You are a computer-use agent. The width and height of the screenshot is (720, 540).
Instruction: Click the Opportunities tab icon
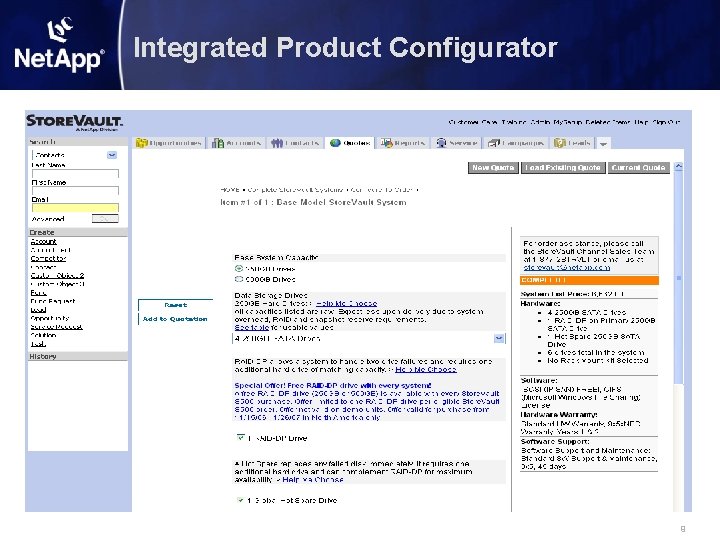(x=141, y=143)
